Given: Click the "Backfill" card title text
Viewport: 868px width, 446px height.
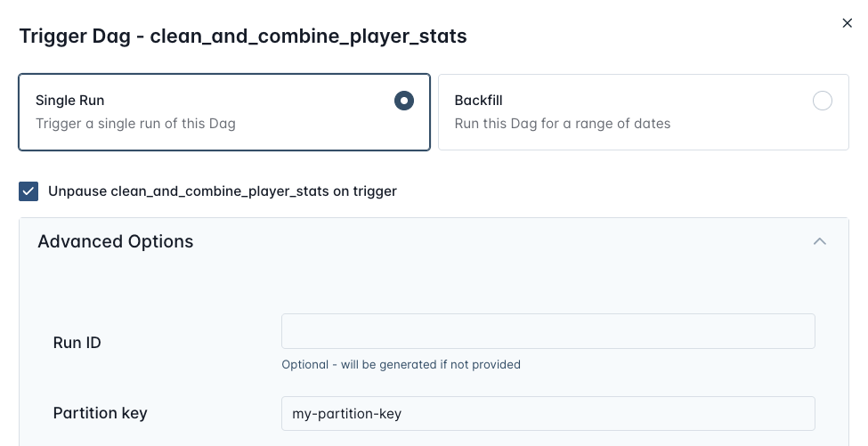Looking at the screenshot, I should click(x=479, y=101).
